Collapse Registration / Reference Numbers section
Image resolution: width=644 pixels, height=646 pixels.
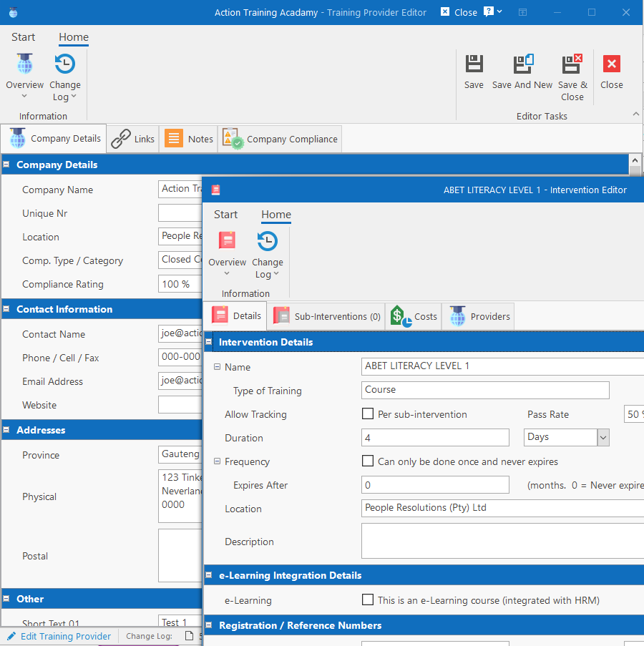tap(209, 625)
